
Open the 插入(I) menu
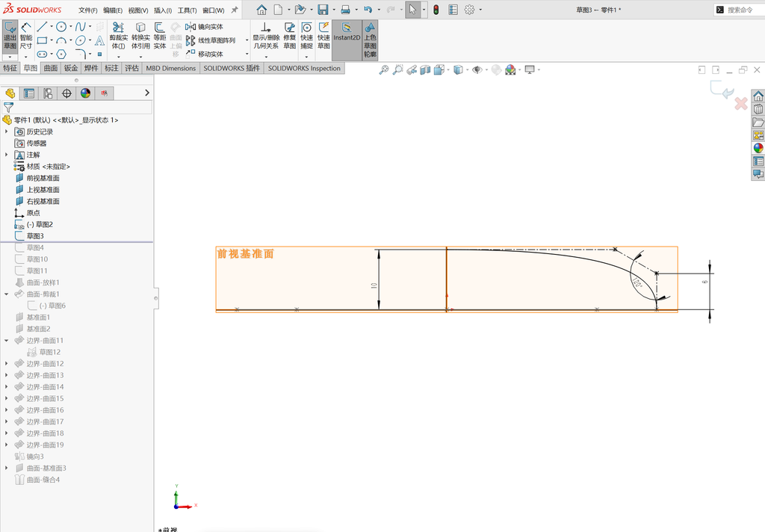click(162, 10)
